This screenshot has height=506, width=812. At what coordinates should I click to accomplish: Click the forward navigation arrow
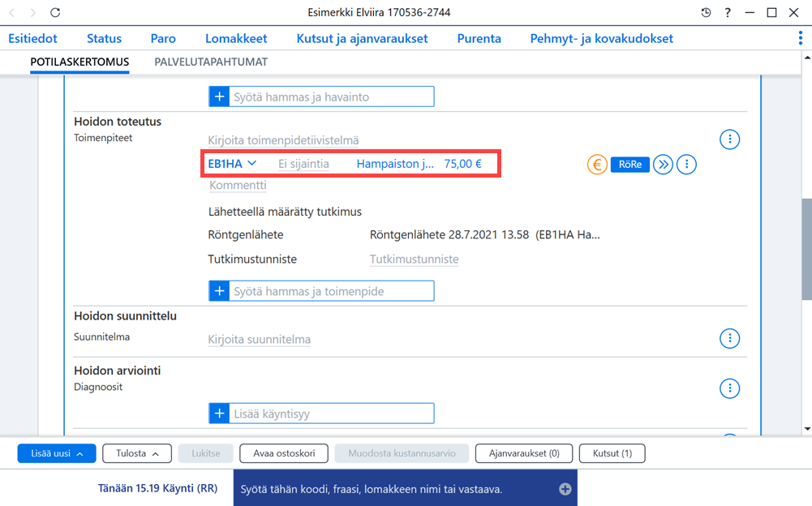[33, 12]
